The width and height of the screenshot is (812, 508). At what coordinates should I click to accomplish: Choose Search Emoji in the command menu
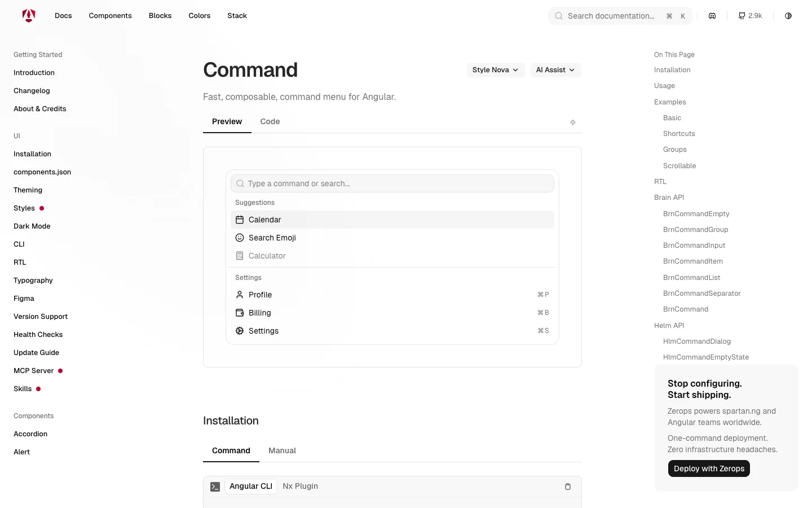[392, 238]
